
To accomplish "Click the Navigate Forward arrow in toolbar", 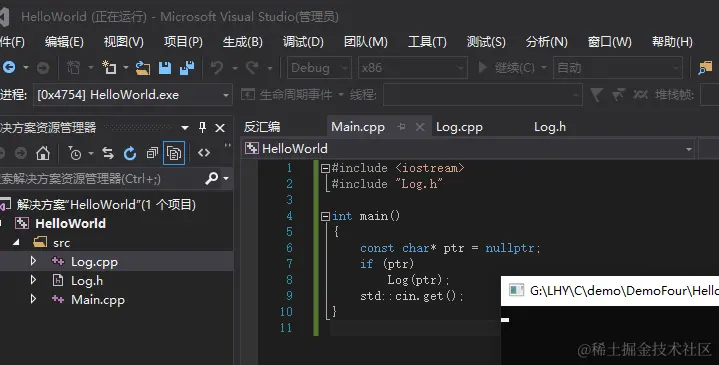I will tap(43, 68).
